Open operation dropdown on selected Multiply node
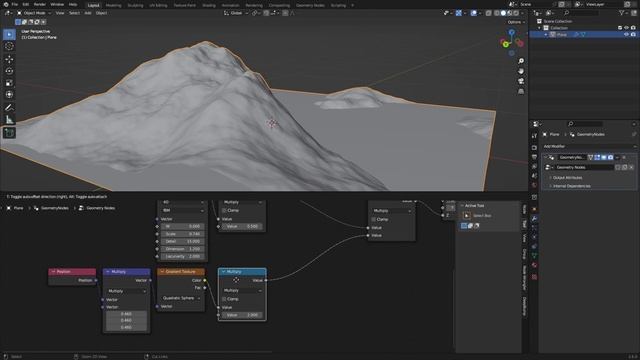Image resolution: width=640 pixels, height=360 pixels. point(242,290)
